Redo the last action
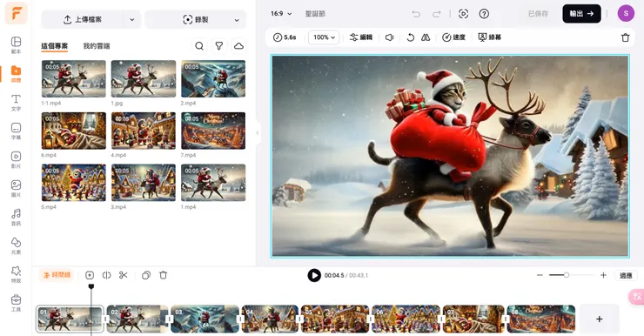This screenshot has height=336, width=644. [x=436, y=14]
